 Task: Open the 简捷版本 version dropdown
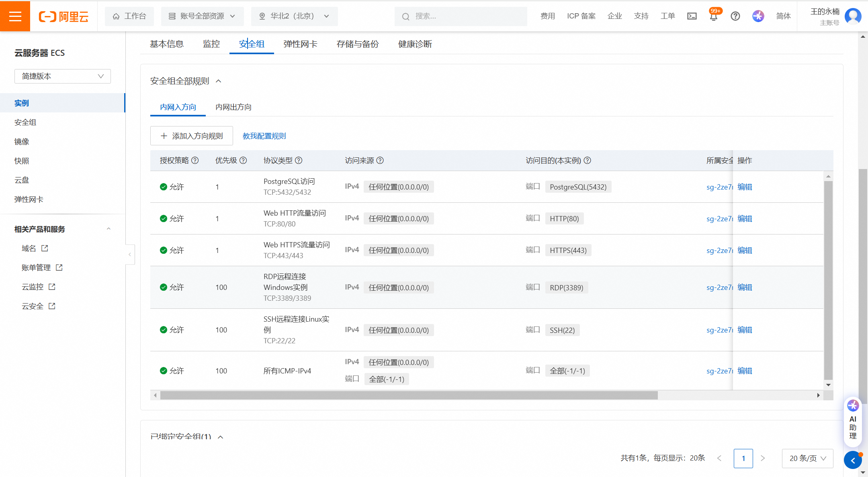63,76
